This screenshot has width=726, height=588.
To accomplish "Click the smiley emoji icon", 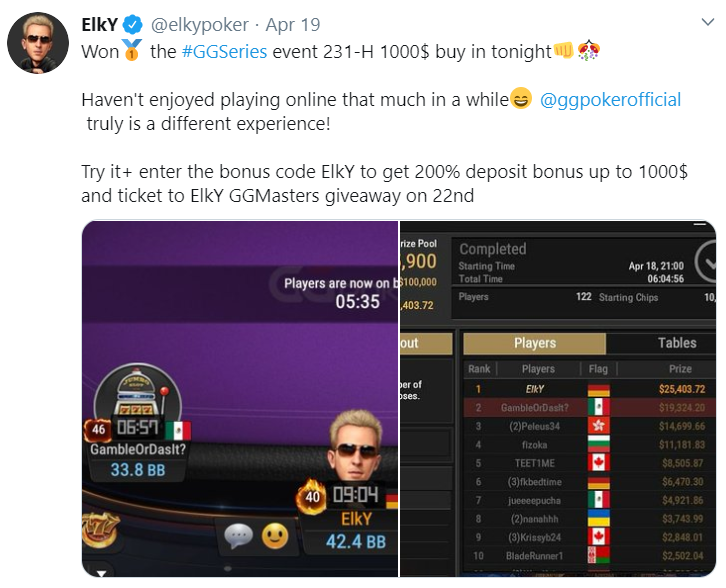I will 275,536.
